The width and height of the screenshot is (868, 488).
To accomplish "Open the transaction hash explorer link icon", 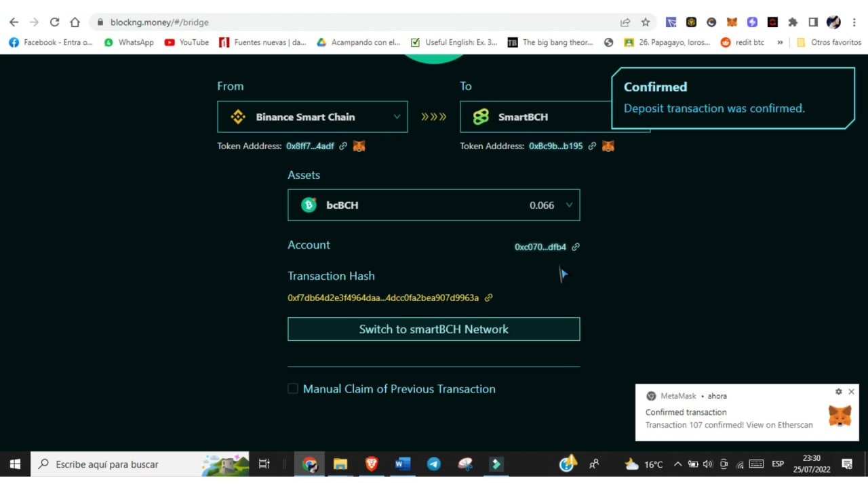I will pos(488,298).
